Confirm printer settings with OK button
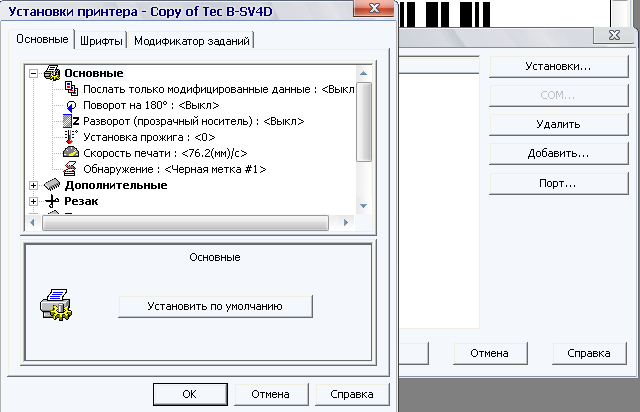The width and height of the screenshot is (640, 412). (x=190, y=394)
